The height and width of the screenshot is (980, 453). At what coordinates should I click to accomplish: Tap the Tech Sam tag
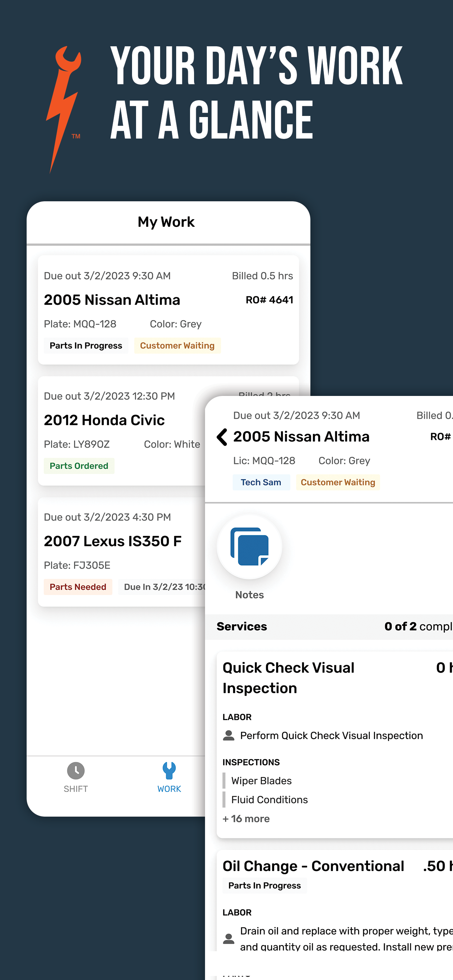coord(261,482)
